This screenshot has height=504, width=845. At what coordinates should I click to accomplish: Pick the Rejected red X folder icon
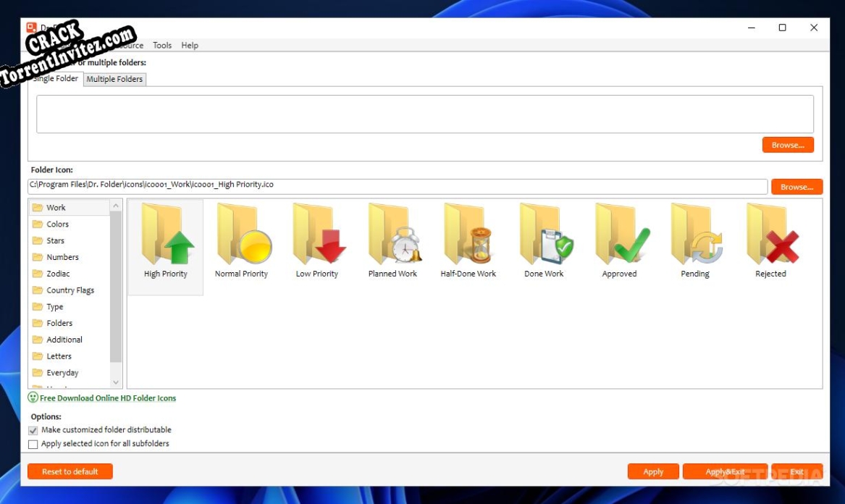770,239
